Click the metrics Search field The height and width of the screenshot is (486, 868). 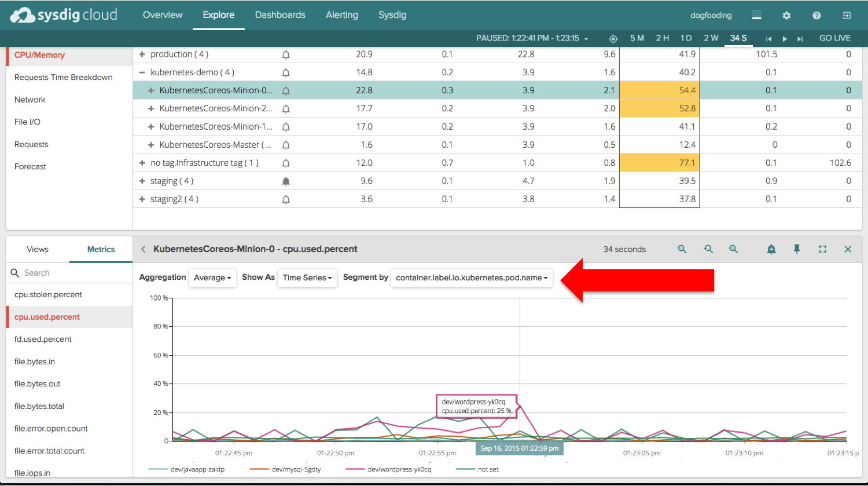click(69, 273)
